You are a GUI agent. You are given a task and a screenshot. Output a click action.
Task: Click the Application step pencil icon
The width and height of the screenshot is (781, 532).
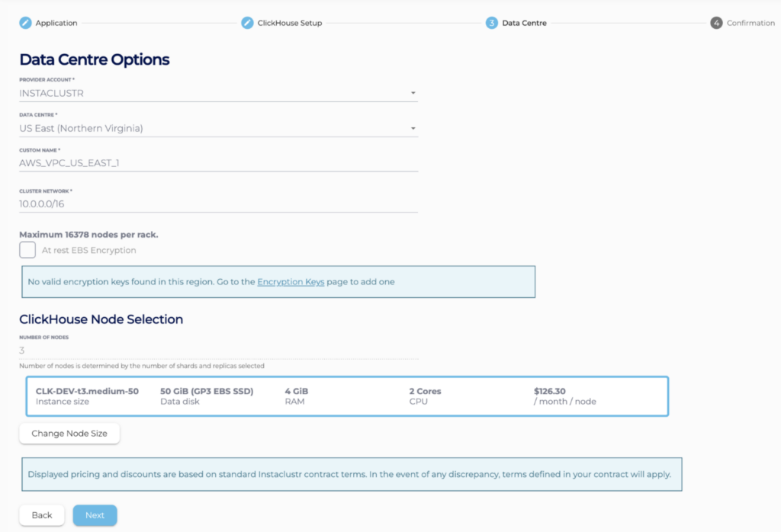point(26,23)
